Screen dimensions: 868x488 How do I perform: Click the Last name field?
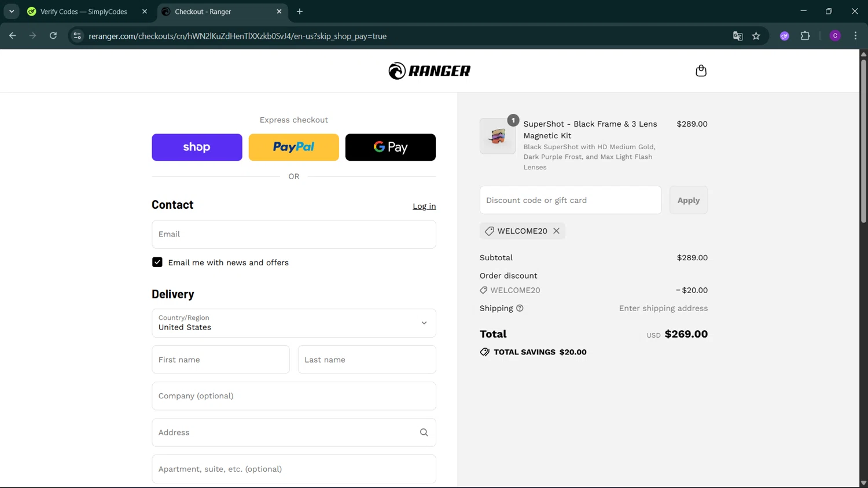click(367, 360)
